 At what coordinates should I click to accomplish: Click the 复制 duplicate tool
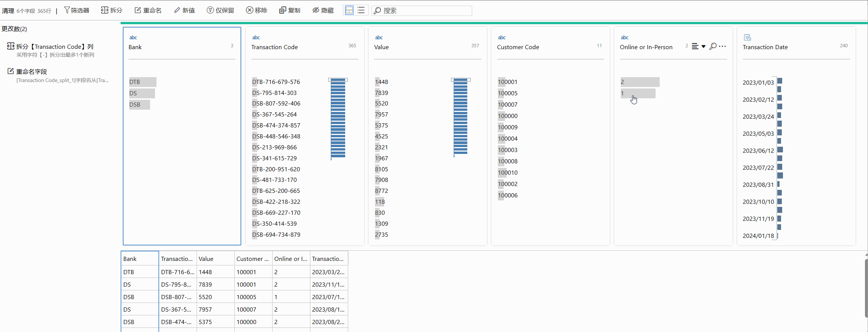[290, 10]
